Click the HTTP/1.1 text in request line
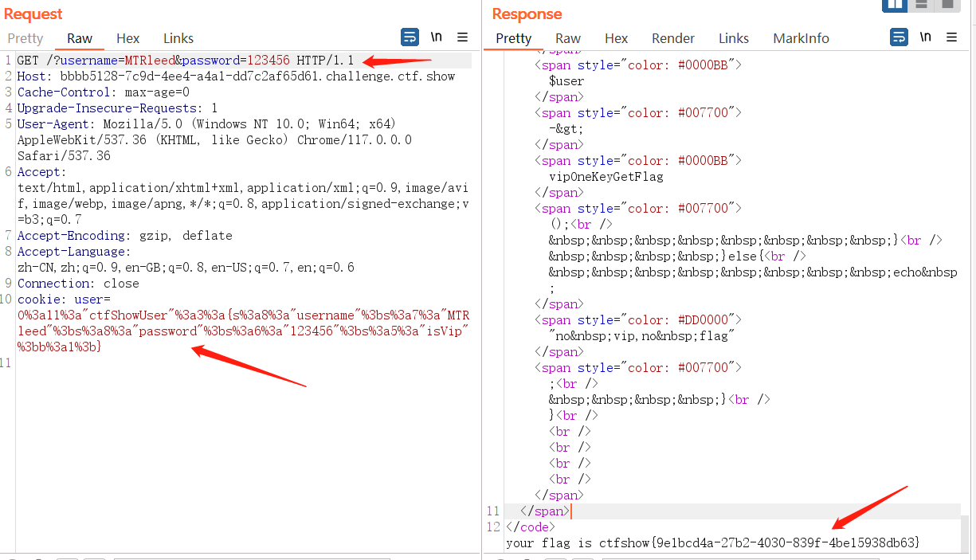The image size is (976, 560). 325,61
